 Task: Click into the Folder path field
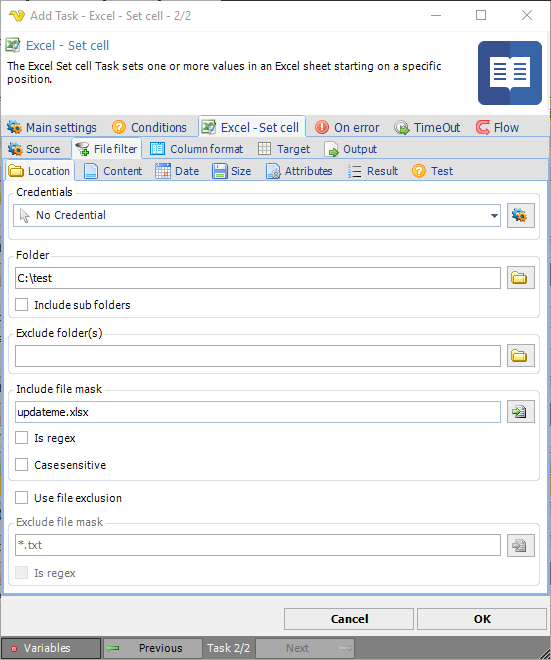(x=258, y=278)
